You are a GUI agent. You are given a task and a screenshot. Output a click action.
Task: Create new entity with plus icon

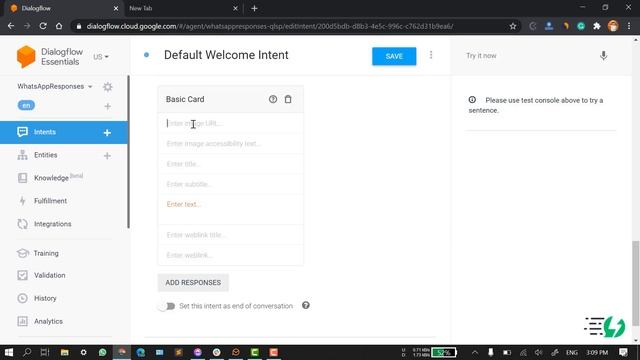(107, 156)
